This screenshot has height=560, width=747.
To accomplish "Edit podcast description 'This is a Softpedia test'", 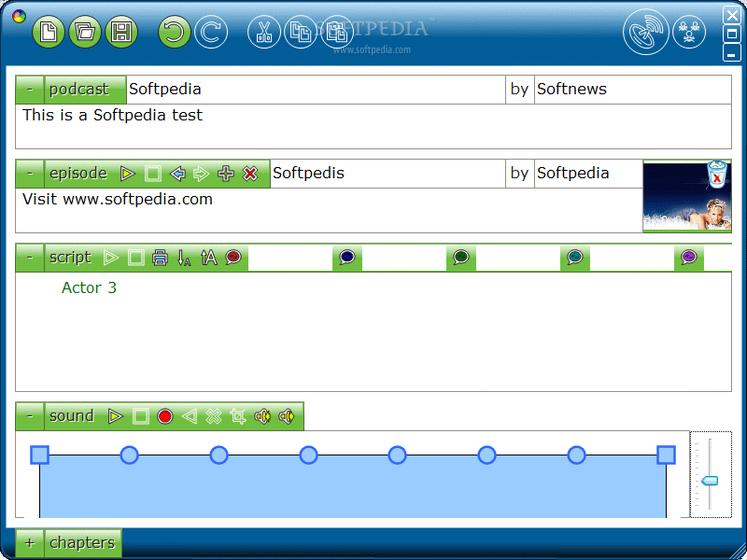I will pyautogui.click(x=373, y=126).
